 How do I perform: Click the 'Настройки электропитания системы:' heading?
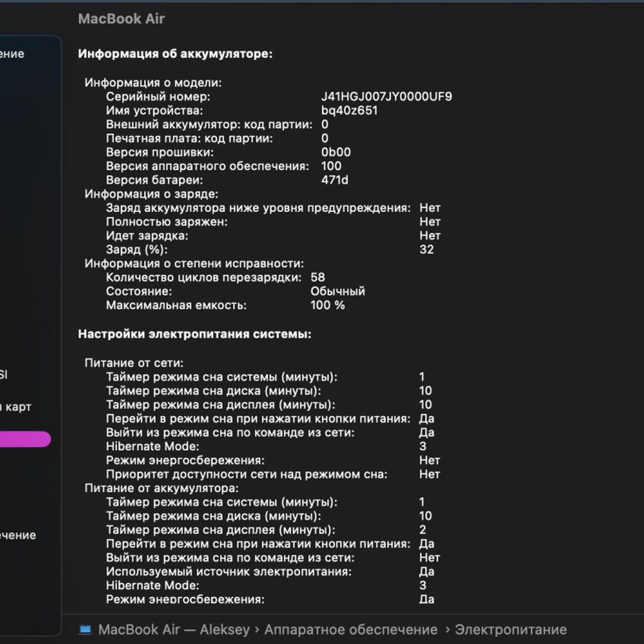coord(195,334)
